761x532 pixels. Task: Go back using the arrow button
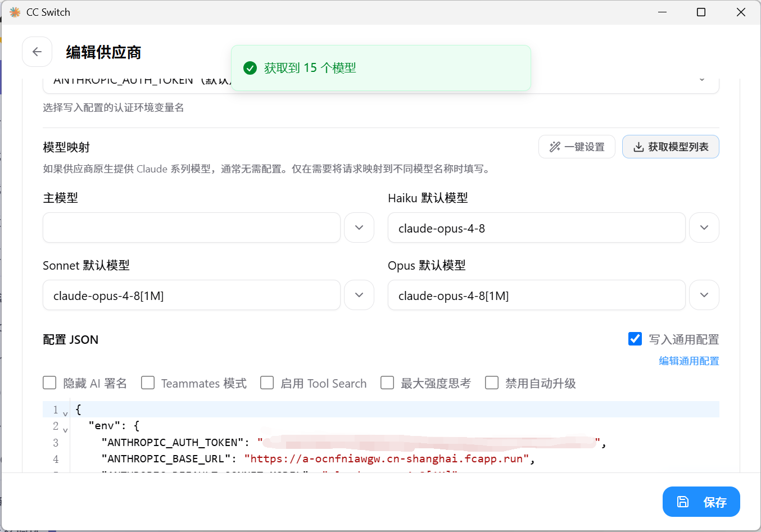37,52
